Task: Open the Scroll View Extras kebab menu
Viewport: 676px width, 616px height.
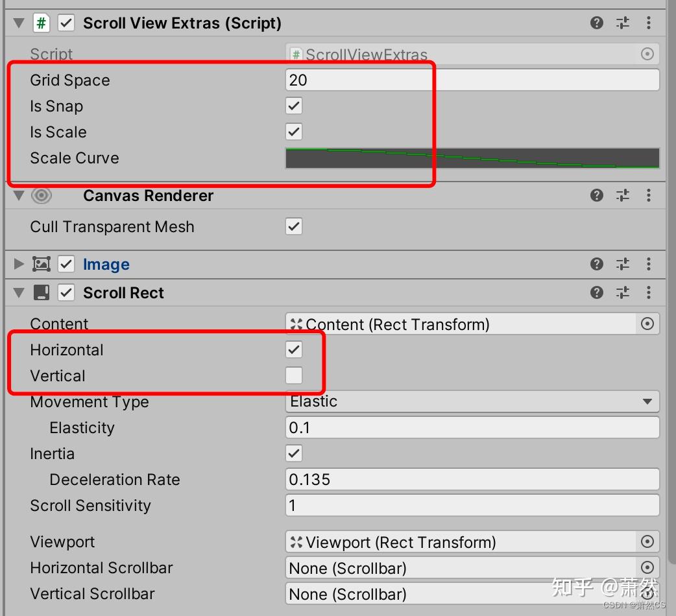Action: point(648,23)
